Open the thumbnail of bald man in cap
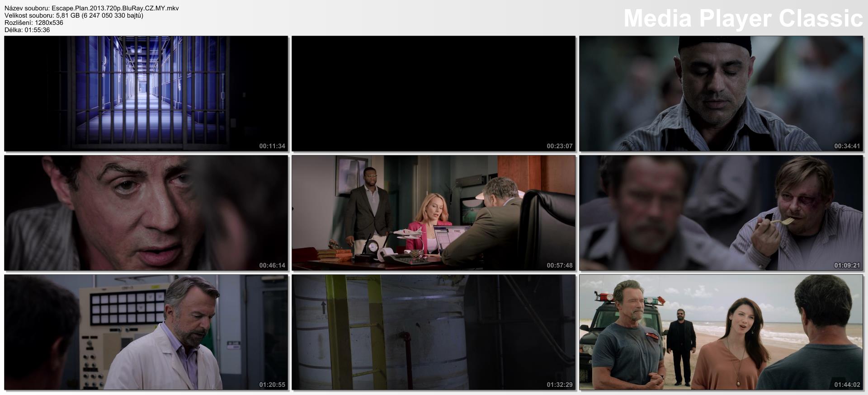This screenshot has height=395, width=868. (721, 94)
